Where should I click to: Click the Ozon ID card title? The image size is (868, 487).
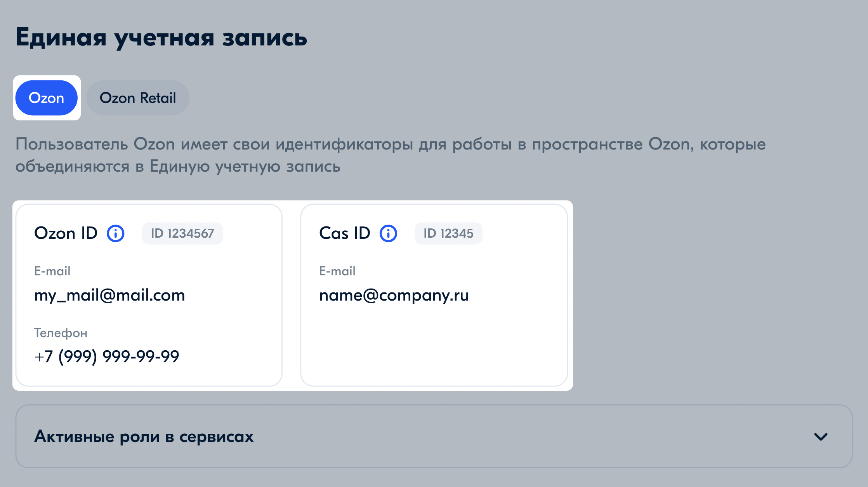(x=66, y=233)
